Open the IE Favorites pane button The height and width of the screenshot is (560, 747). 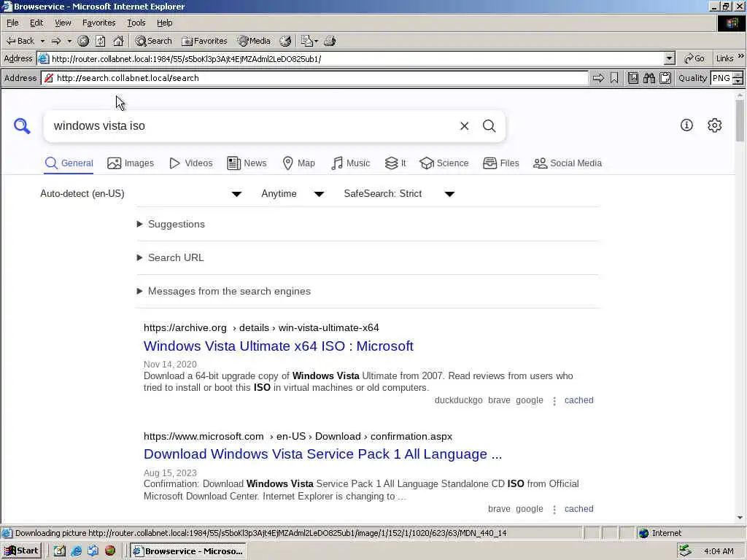(205, 41)
